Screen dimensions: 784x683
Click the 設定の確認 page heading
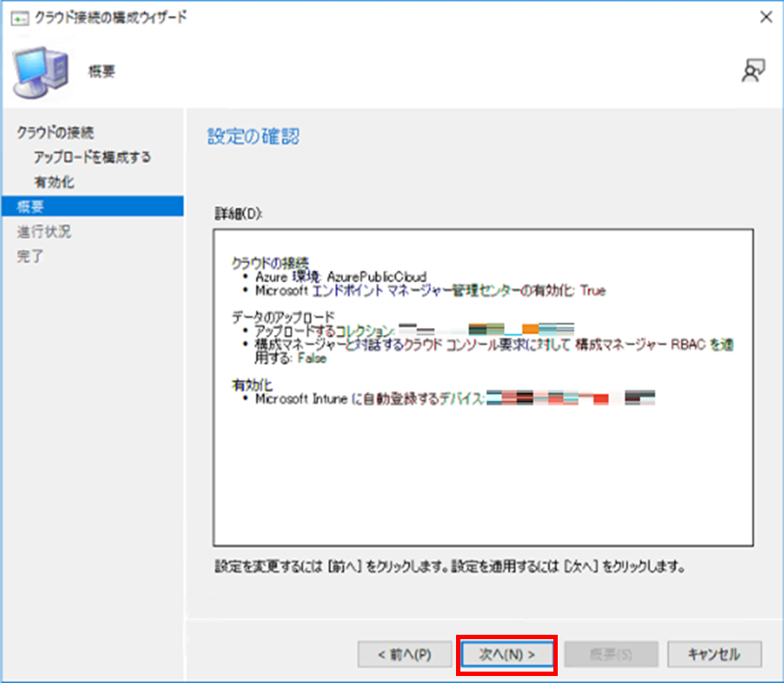pyautogui.click(x=253, y=136)
